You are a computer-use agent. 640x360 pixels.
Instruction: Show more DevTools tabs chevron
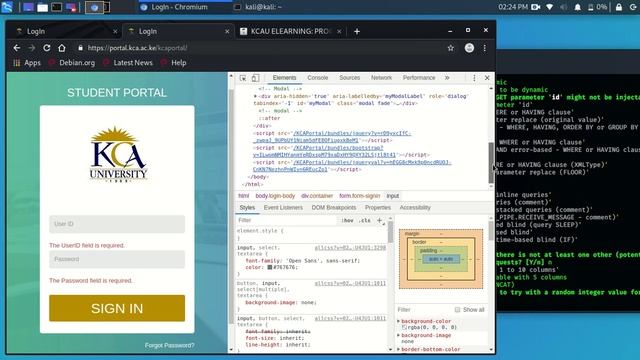pyautogui.click(x=447, y=78)
